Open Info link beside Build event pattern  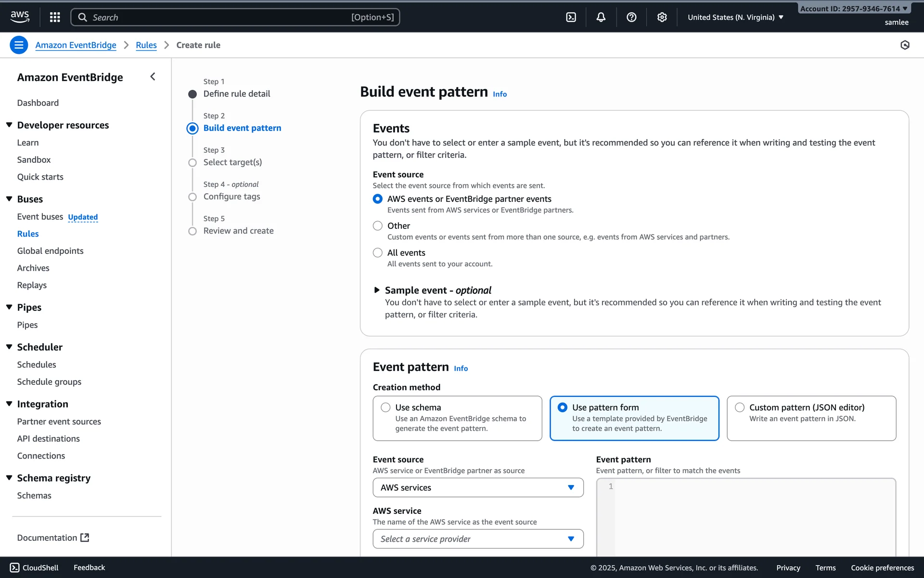pyautogui.click(x=500, y=94)
